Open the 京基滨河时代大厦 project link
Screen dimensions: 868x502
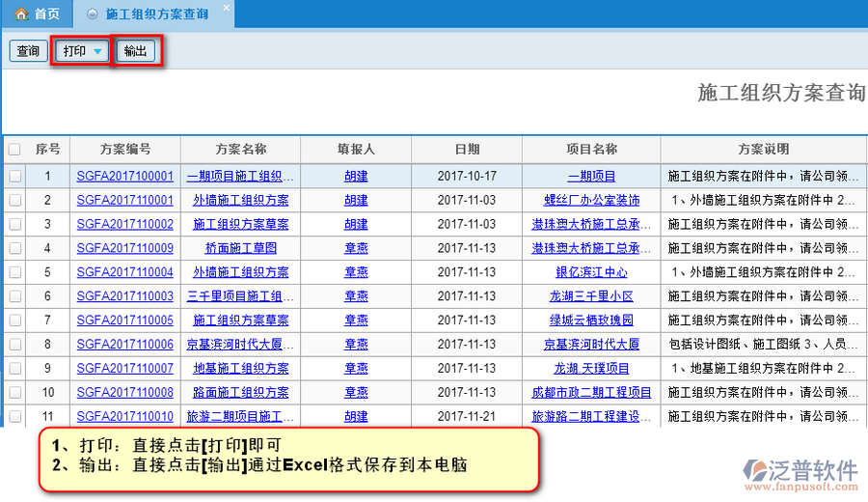tap(591, 345)
